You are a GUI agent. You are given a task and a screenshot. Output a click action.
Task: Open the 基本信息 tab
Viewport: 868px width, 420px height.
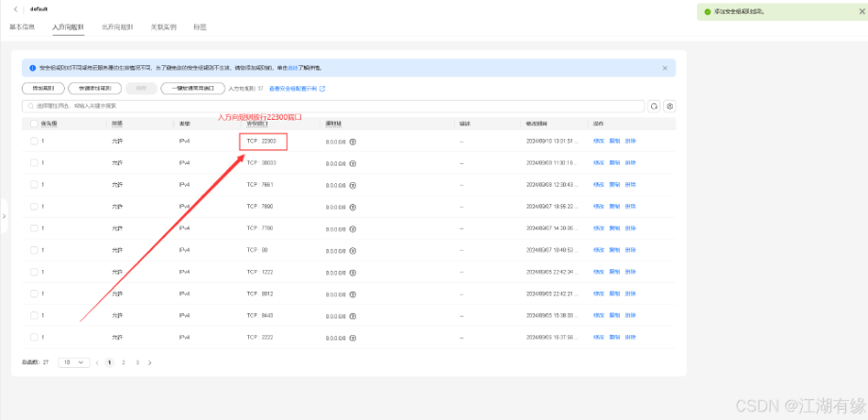point(22,26)
